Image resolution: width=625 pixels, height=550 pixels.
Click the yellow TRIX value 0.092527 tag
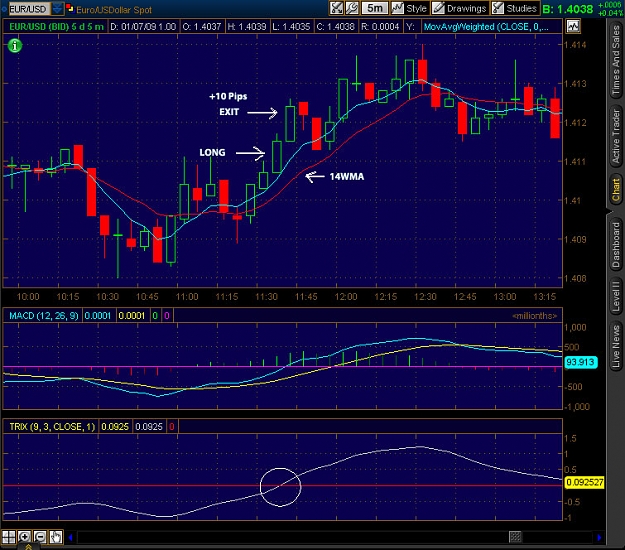pos(585,483)
